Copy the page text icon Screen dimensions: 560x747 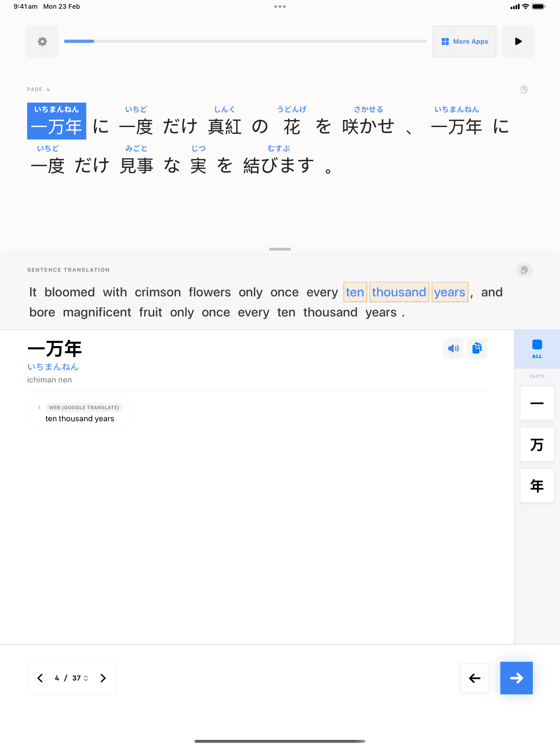point(524,90)
